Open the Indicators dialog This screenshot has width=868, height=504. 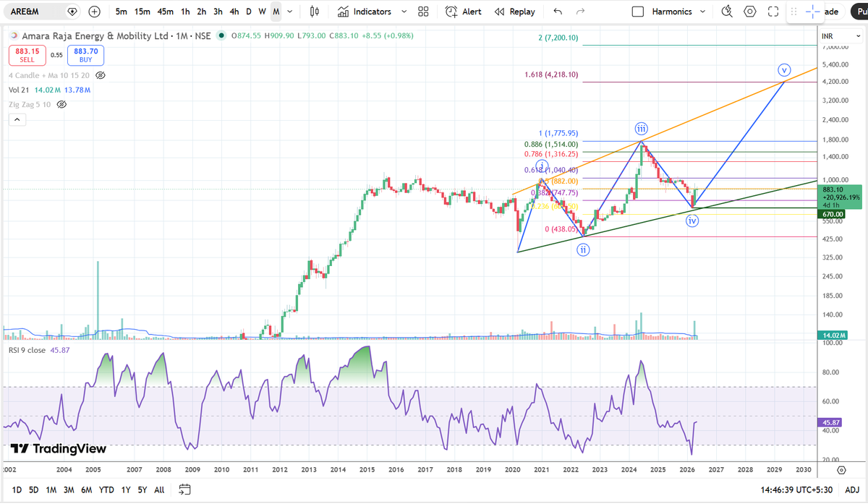pyautogui.click(x=364, y=12)
